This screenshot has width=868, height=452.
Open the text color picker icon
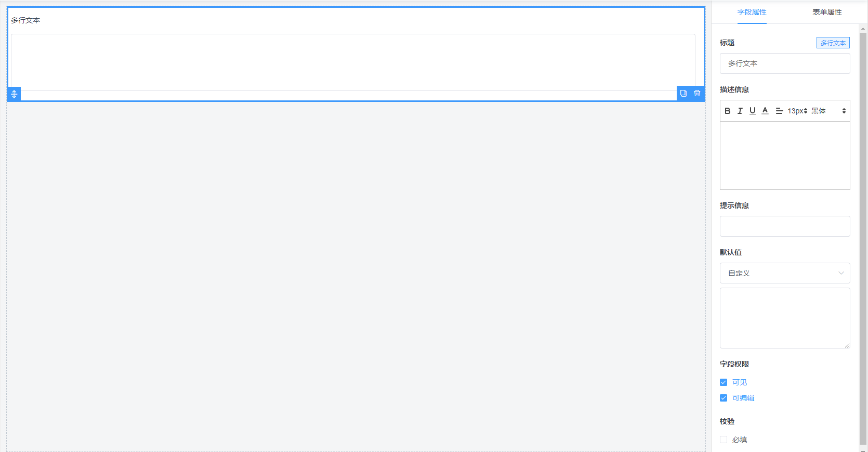(765, 111)
